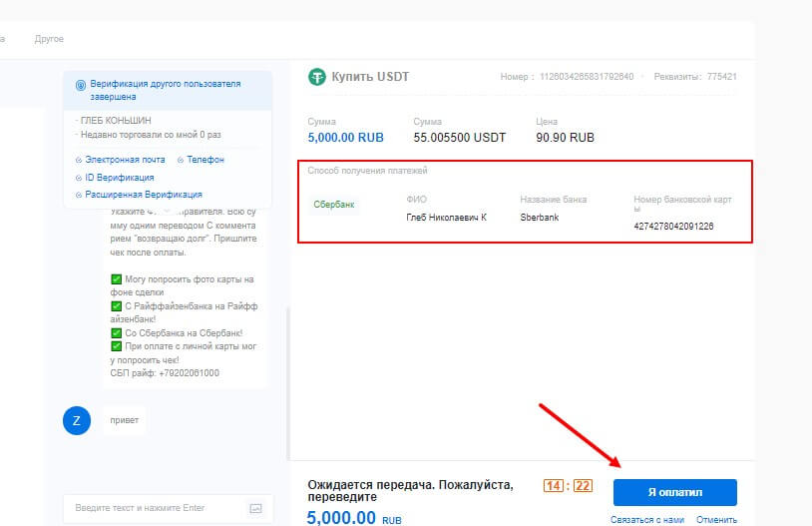Click the green check beside "Могу попросить фото"
The width and height of the screenshot is (812, 526).
tap(116, 279)
